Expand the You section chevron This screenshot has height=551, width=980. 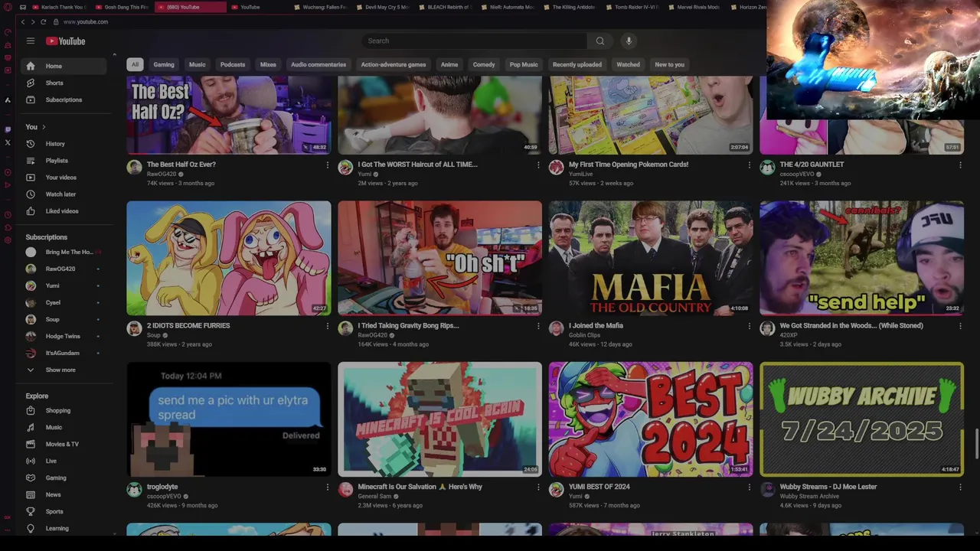point(44,127)
